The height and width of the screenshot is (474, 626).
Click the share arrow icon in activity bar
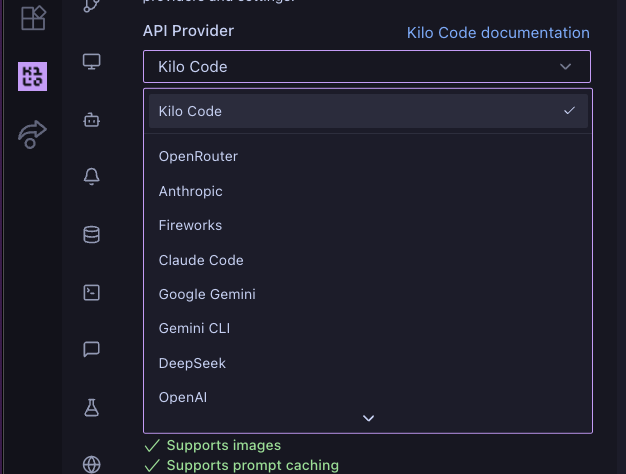(32, 135)
